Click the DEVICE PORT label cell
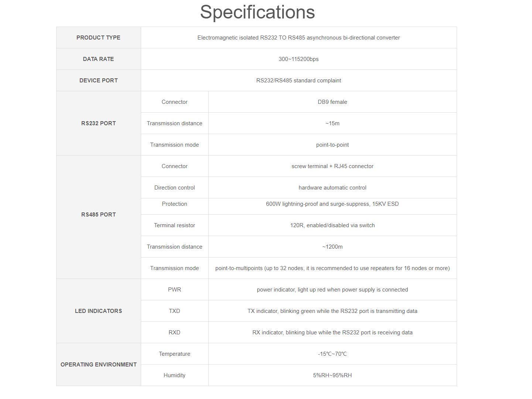Image resolution: width=532 pixels, height=399 pixels. [x=99, y=81]
